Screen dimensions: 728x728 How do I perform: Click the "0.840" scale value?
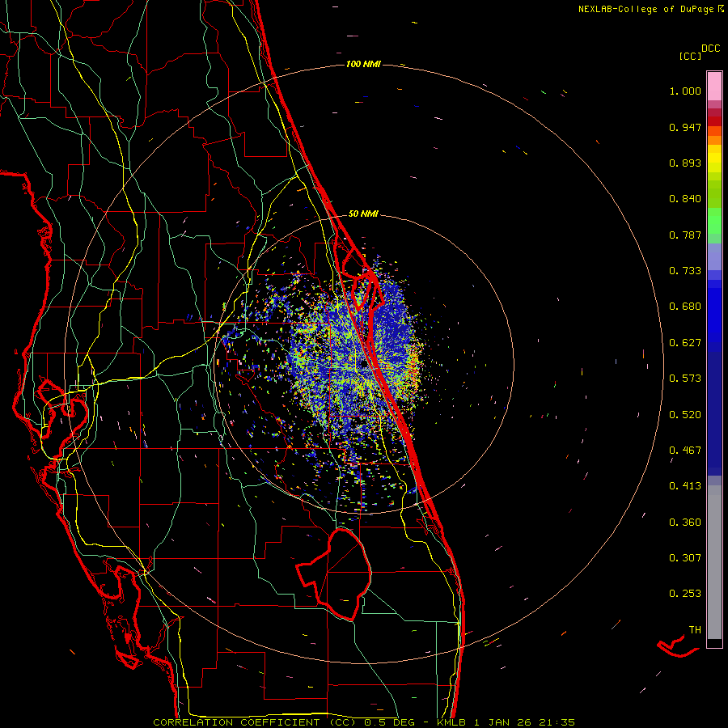pyautogui.click(x=685, y=199)
